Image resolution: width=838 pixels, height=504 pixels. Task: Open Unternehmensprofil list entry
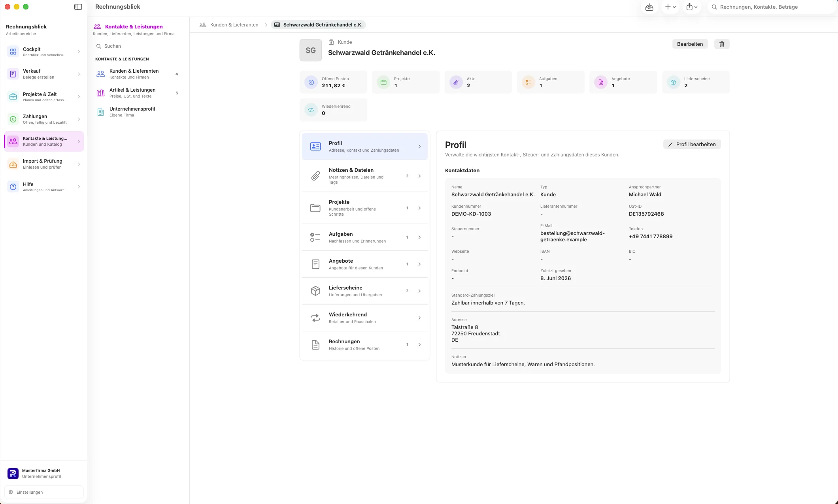[138, 112]
